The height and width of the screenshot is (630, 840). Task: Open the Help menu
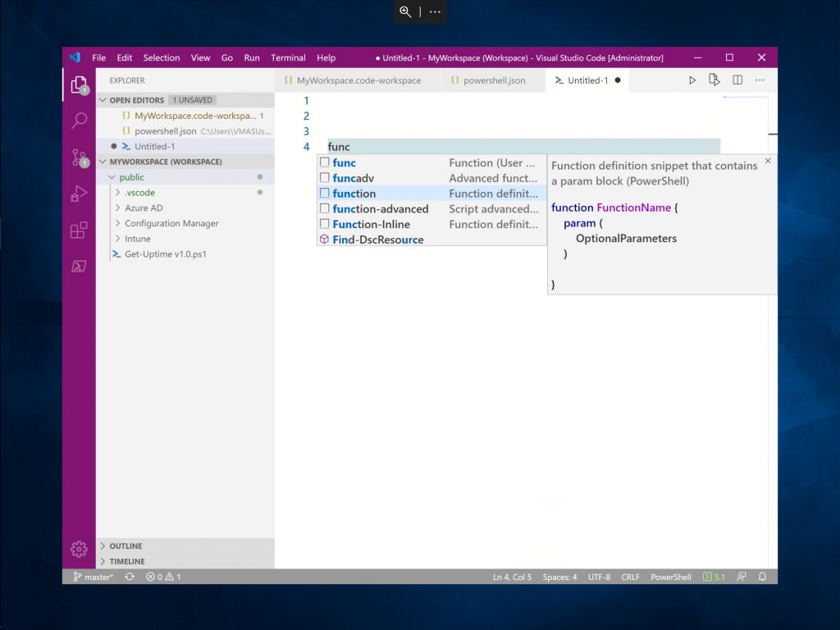(x=326, y=58)
